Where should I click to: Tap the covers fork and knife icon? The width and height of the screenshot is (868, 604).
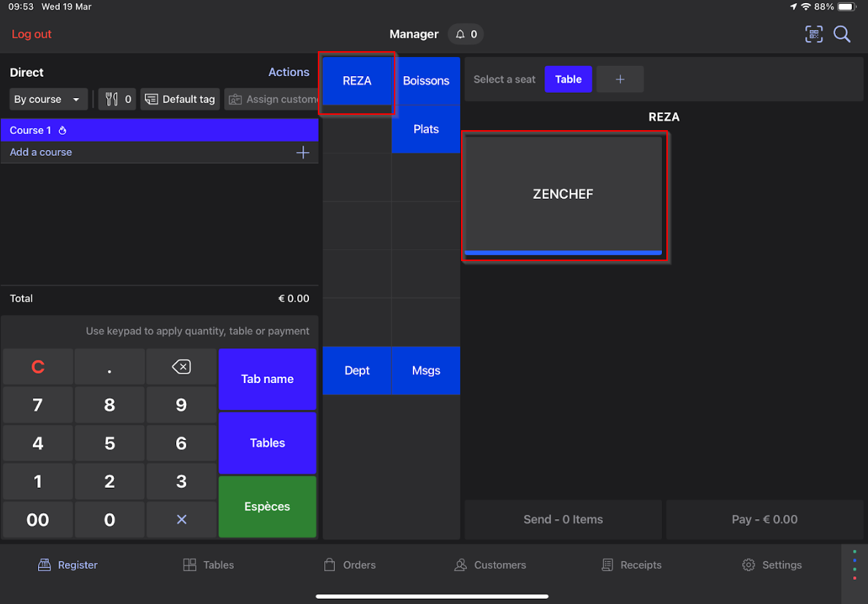pyautogui.click(x=117, y=99)
